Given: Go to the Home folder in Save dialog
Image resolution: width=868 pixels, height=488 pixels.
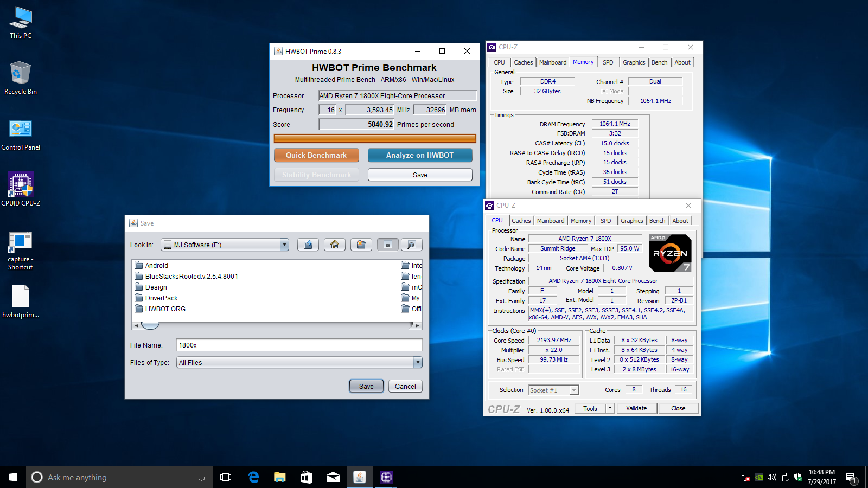Looking at the screenshot, I should (x=335, y=245).
